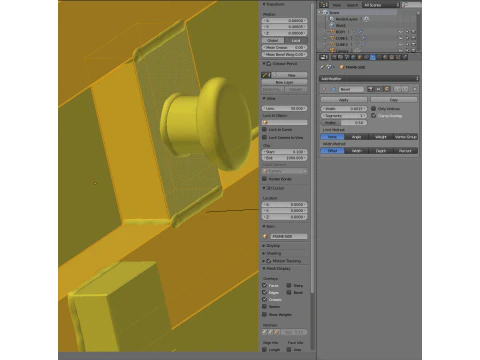Open the Physics properties tab icon
The width and height of the screenshot is (480, 360).
404,57
